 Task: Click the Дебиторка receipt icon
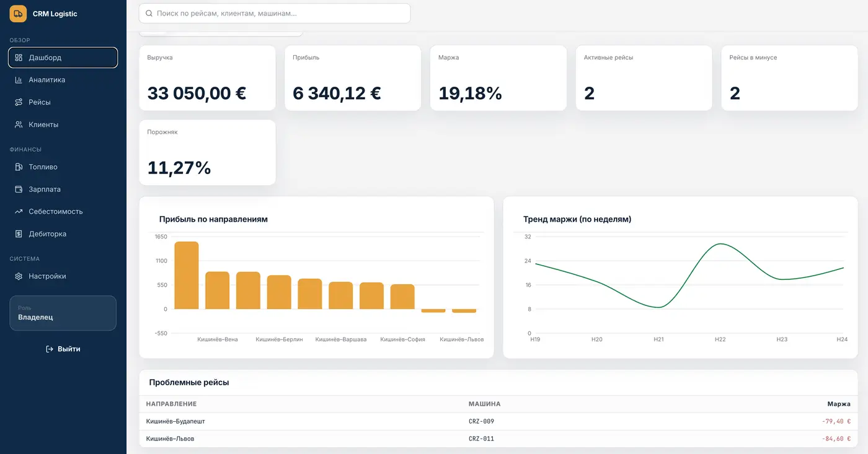(x=19, y=234)
